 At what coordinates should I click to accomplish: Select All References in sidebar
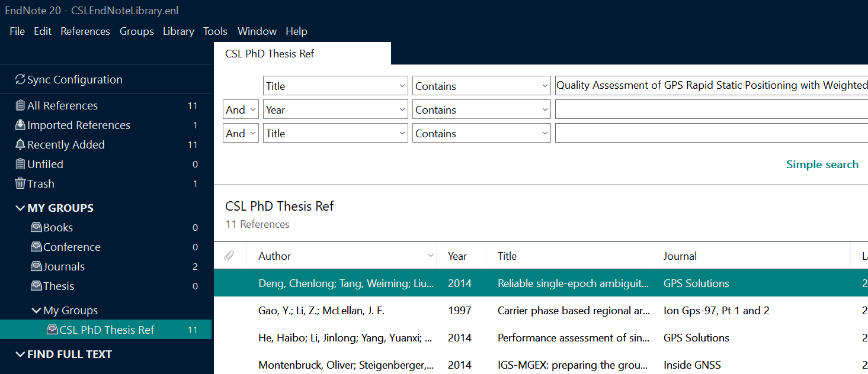pos(105,105)
